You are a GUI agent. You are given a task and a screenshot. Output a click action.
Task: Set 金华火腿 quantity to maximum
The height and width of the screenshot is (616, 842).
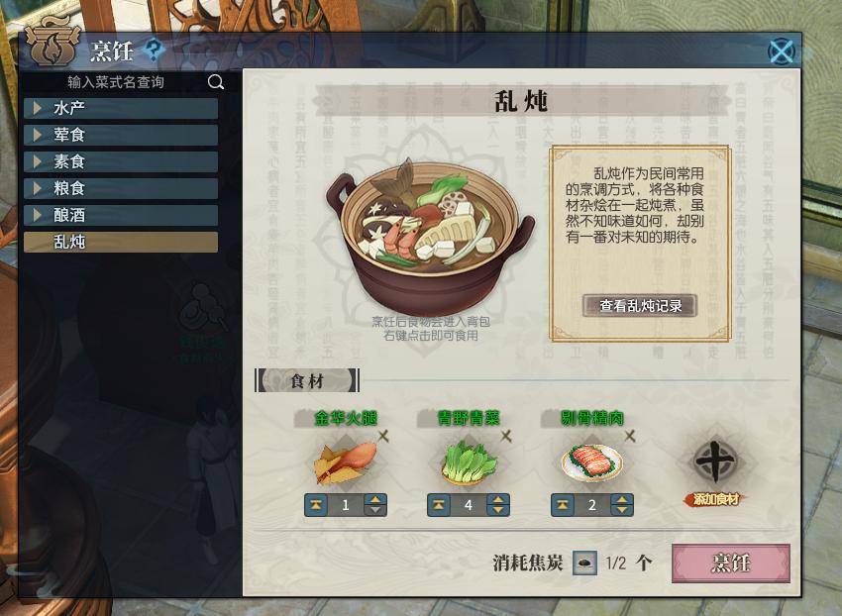tap(316, 505)
